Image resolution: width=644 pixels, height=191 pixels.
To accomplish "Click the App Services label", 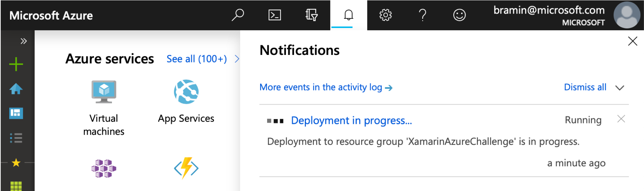I will click(186, 118).
